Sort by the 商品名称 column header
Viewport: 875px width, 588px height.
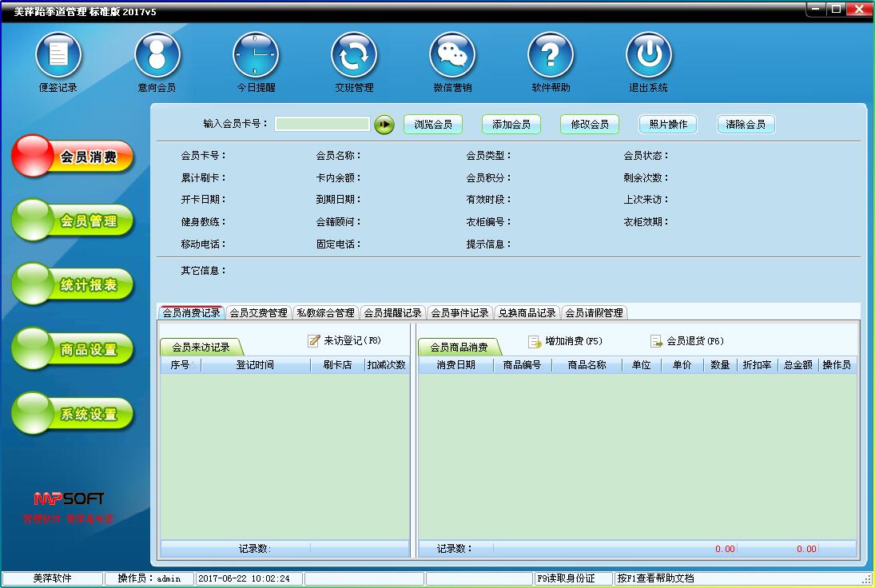[x=587, y=365]
